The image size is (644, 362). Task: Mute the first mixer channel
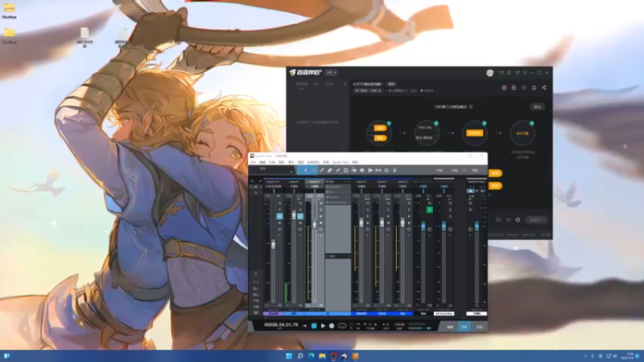tap(279, 203)
